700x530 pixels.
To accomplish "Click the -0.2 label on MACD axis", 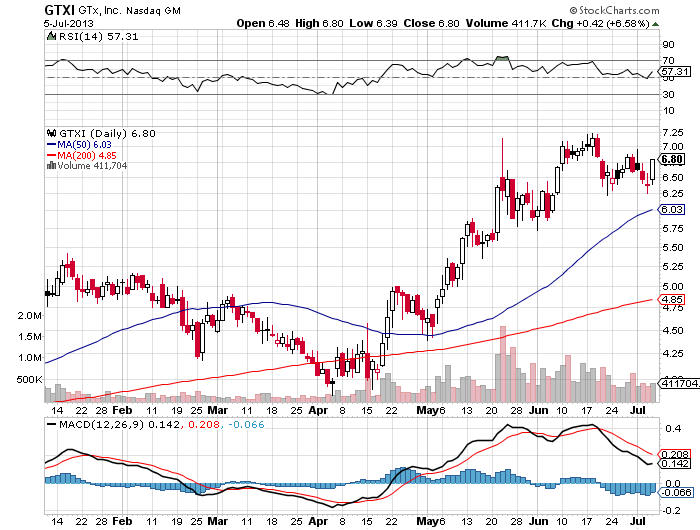I will coord(671,510).
